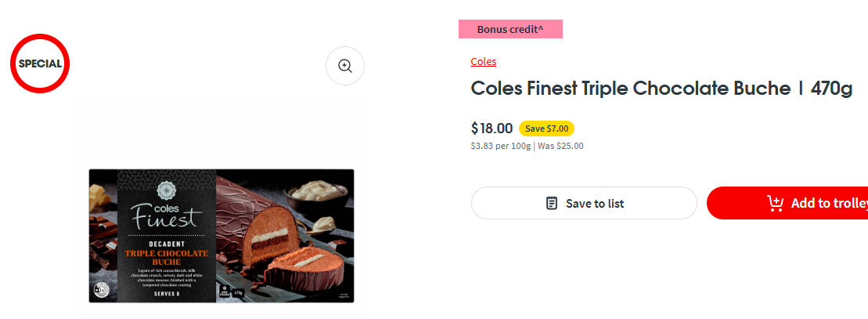Open the Coles brand link

point(483,61)
